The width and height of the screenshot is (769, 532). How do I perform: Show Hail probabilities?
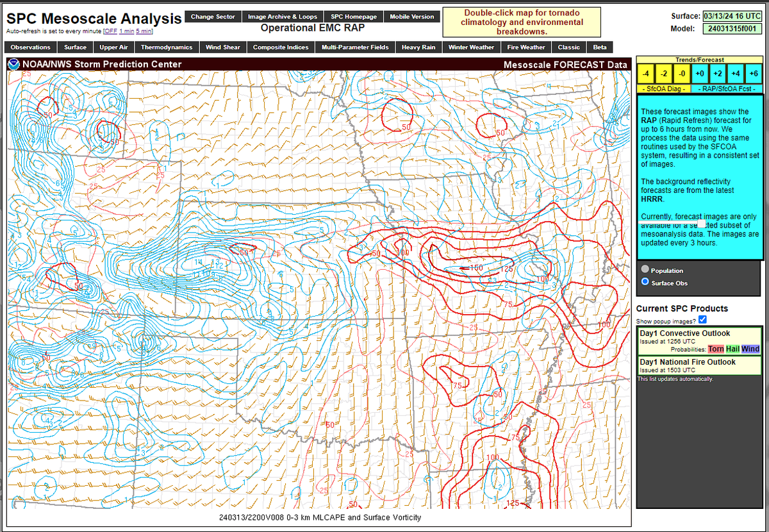732,349
